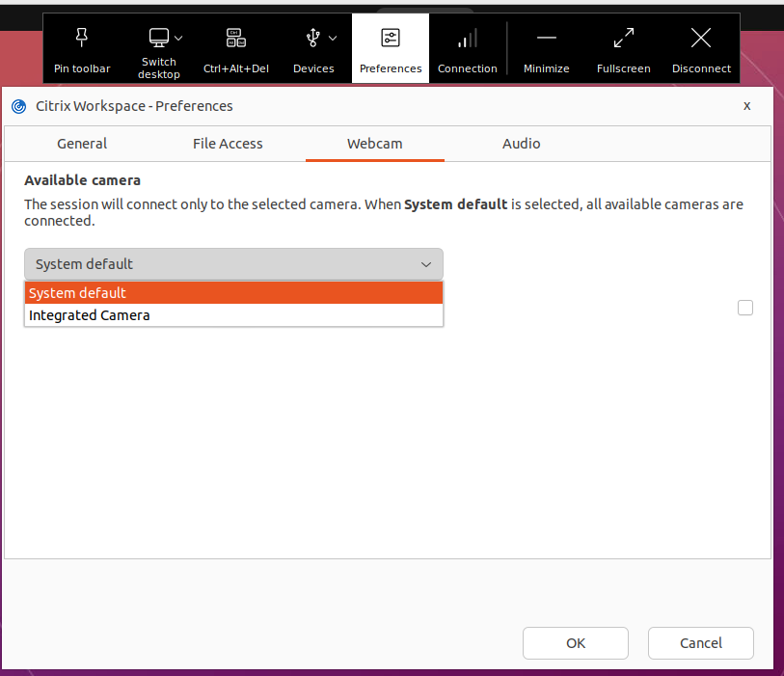The image size is (784, 676).
Task: Click the Citrix Workspace logo icon
Action: pos(19,106)
